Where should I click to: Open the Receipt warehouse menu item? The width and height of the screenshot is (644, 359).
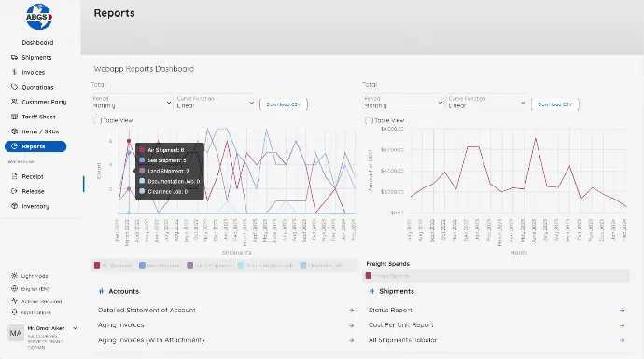(33, 176)
